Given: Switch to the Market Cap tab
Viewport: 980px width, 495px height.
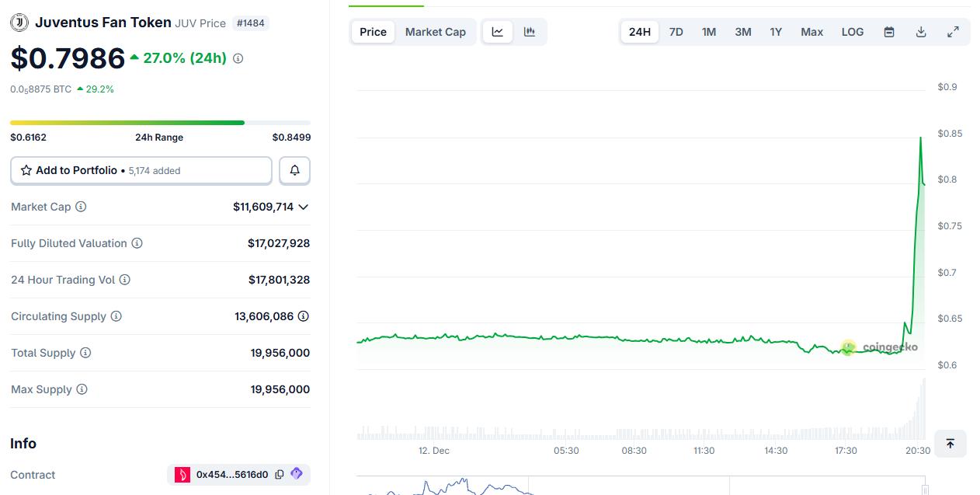Looking at the screenshot, I should pyautogui.click(x=435, y=32).
